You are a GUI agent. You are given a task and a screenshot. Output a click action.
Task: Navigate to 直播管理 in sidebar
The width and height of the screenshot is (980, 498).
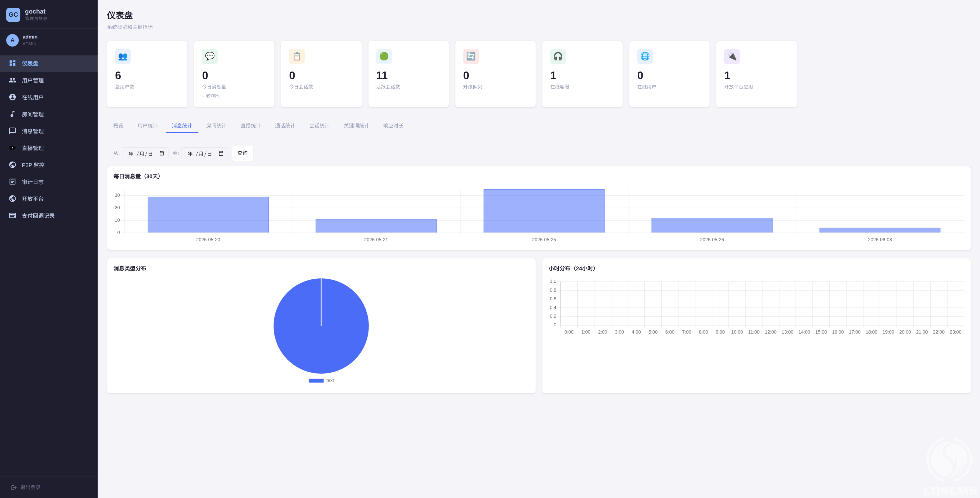(49, 148)
